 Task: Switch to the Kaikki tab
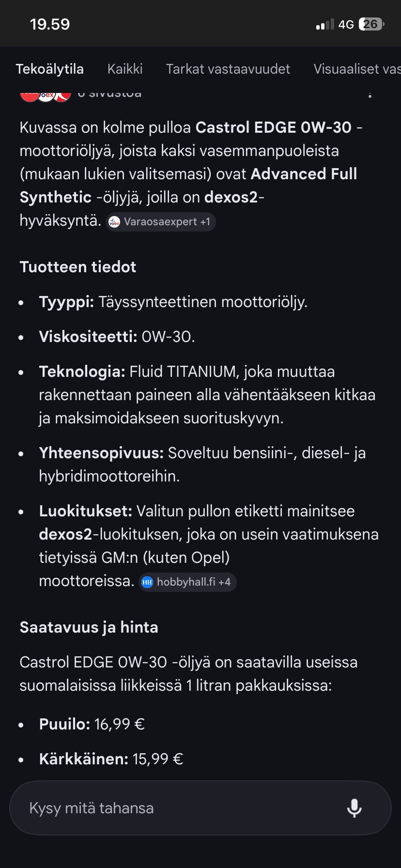coord(125,69)
